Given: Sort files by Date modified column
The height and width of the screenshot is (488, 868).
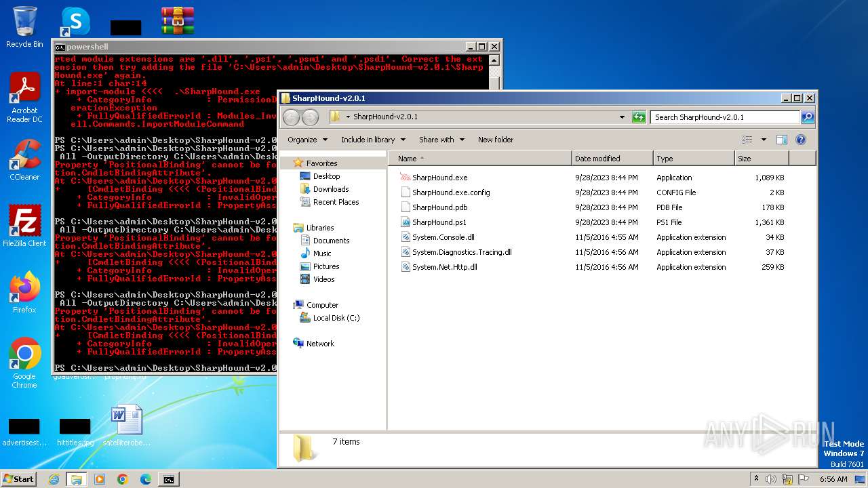Looking at the screenshot, I should [x=613, y=159].
